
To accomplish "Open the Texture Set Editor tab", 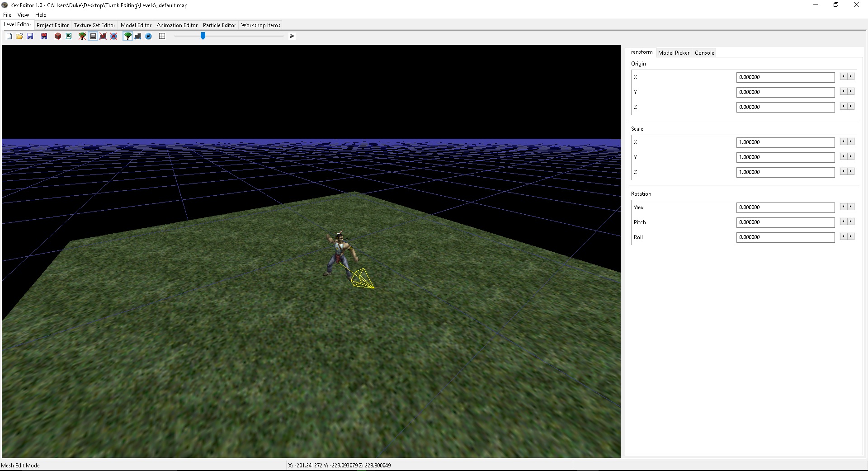I will [94, 25].
